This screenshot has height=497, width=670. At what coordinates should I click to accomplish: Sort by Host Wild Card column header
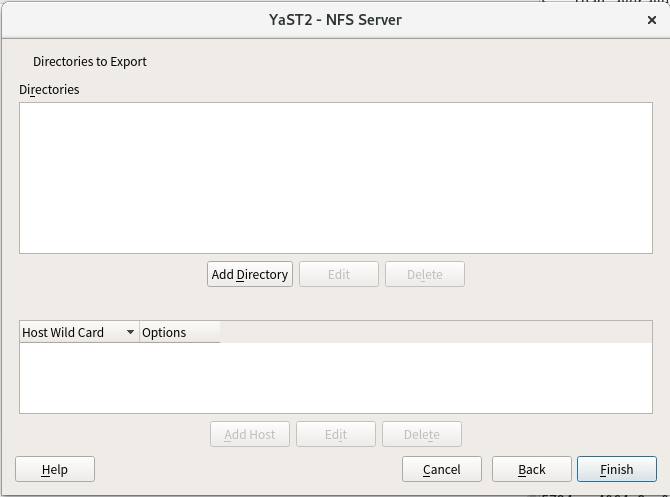click(x=79, y=332)
